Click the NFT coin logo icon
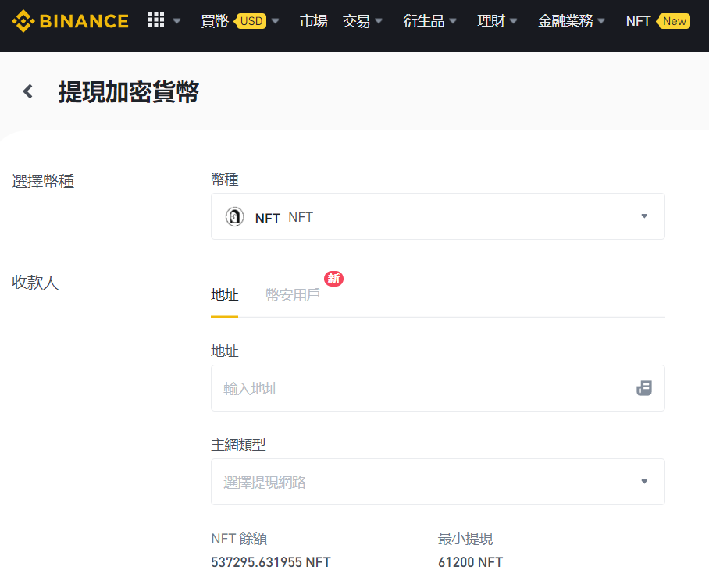 235,216
